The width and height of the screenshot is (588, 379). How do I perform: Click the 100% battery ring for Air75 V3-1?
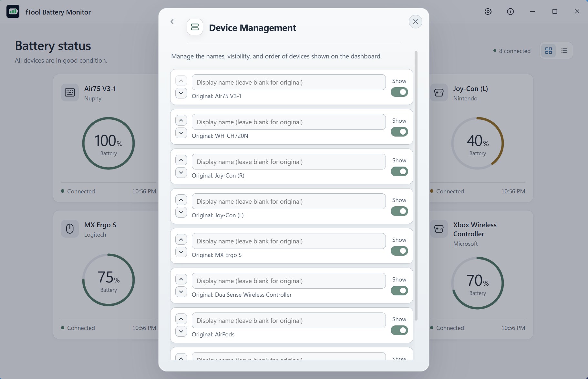pyautogui.click(x=108, y=143)
